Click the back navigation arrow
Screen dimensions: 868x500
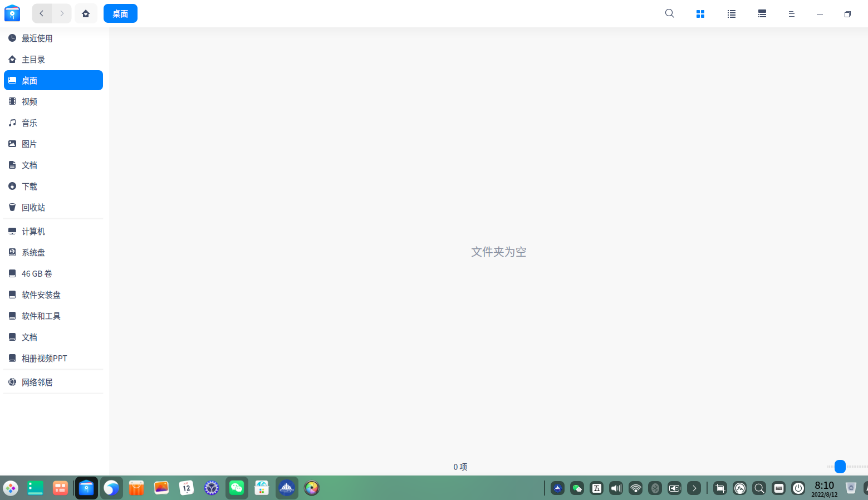[42, 13]
